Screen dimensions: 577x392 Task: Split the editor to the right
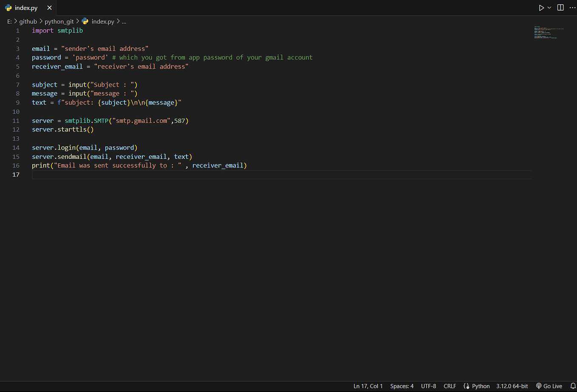(560, 8)
